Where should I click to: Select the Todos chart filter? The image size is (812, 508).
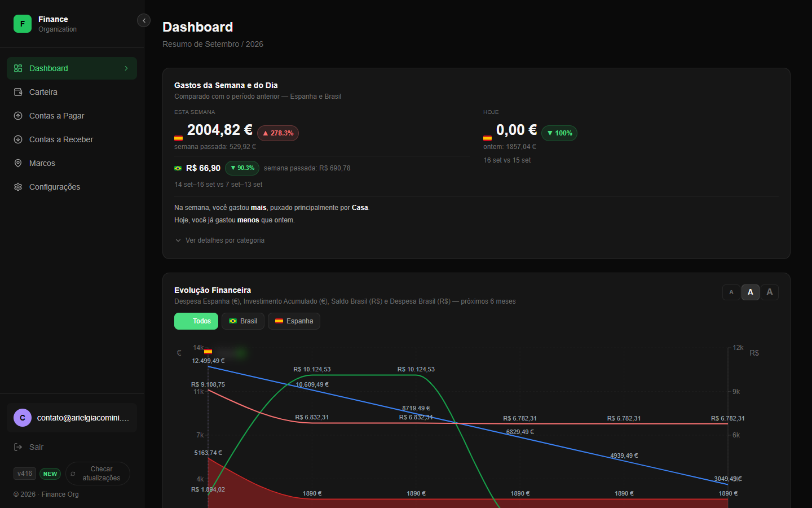coord(196,321)
